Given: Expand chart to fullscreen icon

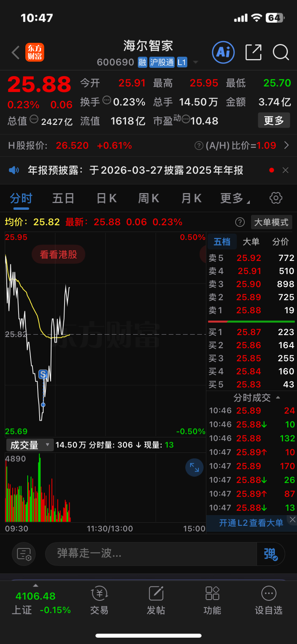Looking at the screenshot, I should coord(194,467).
